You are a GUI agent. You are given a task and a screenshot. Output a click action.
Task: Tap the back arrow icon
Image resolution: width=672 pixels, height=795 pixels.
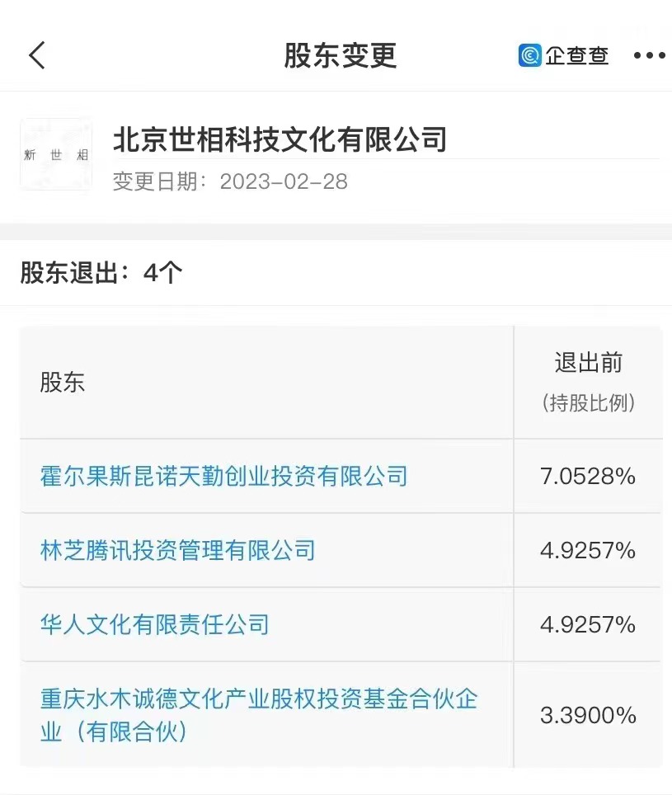tap(37, 55)
